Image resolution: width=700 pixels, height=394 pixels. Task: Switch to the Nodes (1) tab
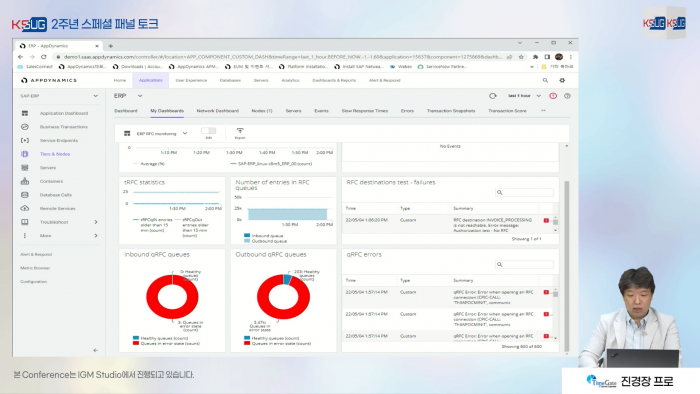point(262,111)
